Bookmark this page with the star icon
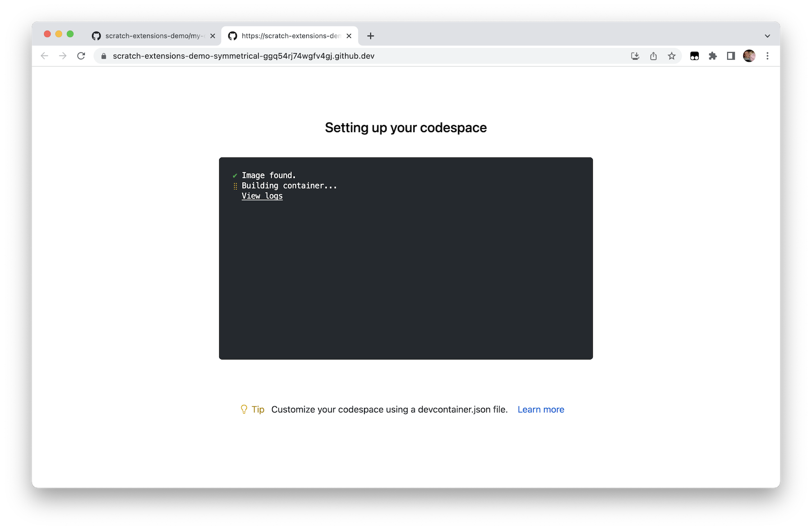 pos(672,56)
